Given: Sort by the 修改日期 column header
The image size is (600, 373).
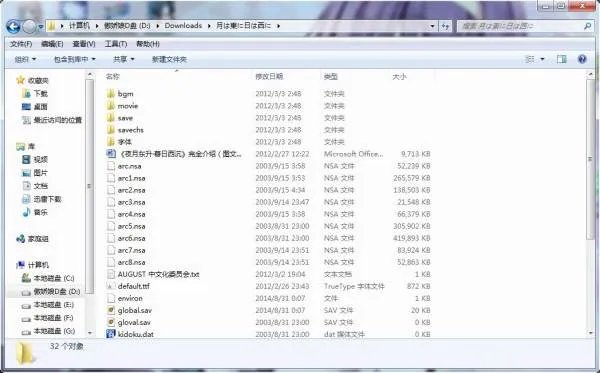Looking at the screenshot, I should pyautogui.click(x=269, y=77).
